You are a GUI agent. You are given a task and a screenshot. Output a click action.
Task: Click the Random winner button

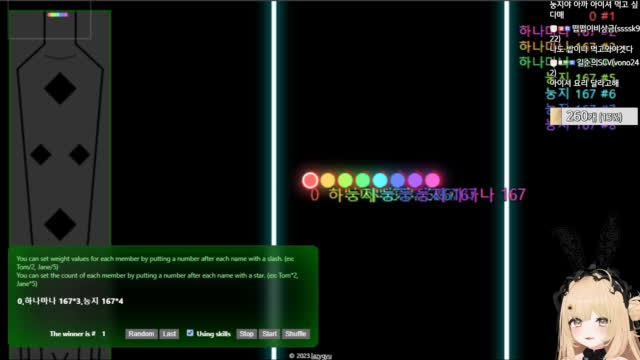point(141,333)
